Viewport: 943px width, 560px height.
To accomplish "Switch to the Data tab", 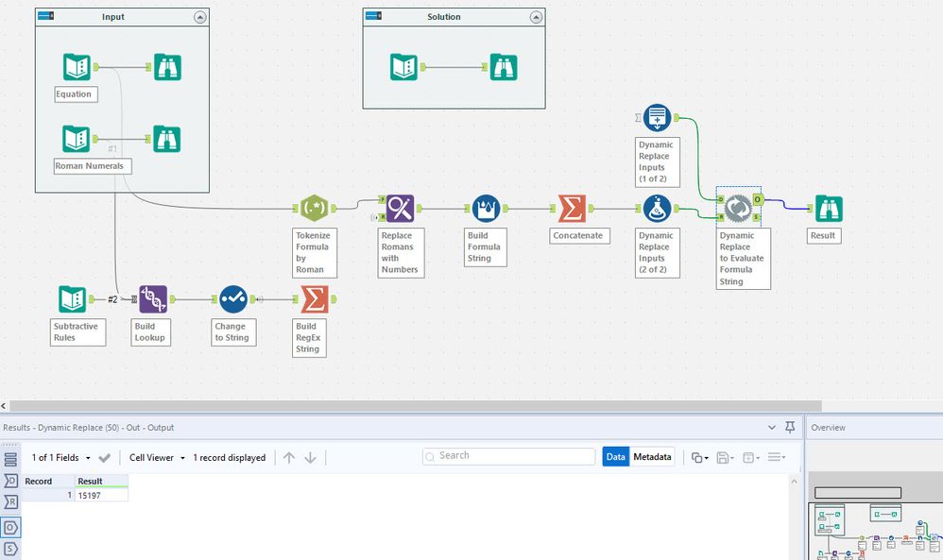I will (x=616, y=457).
